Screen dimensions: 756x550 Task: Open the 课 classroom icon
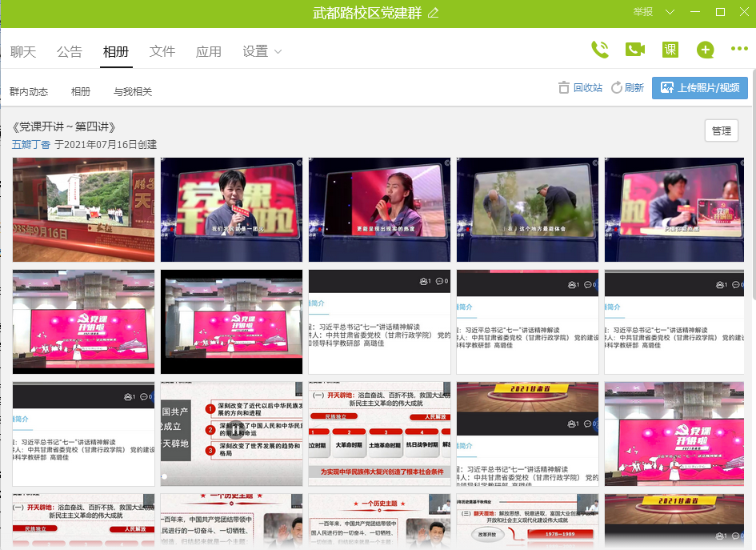[x=670, y=50]
